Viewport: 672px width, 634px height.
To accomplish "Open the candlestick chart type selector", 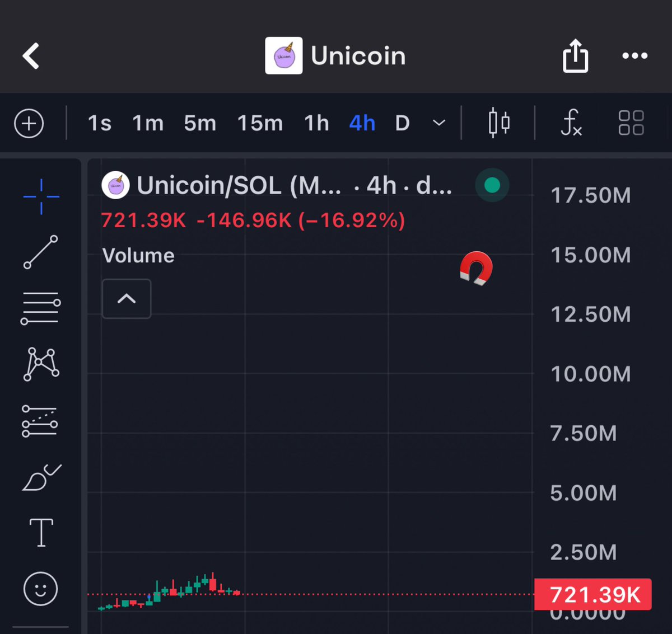I will pos(498,123).
